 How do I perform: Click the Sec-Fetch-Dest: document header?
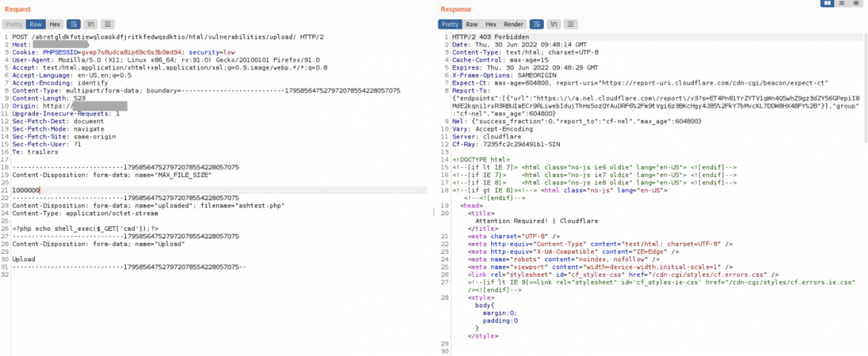[58, 121]
